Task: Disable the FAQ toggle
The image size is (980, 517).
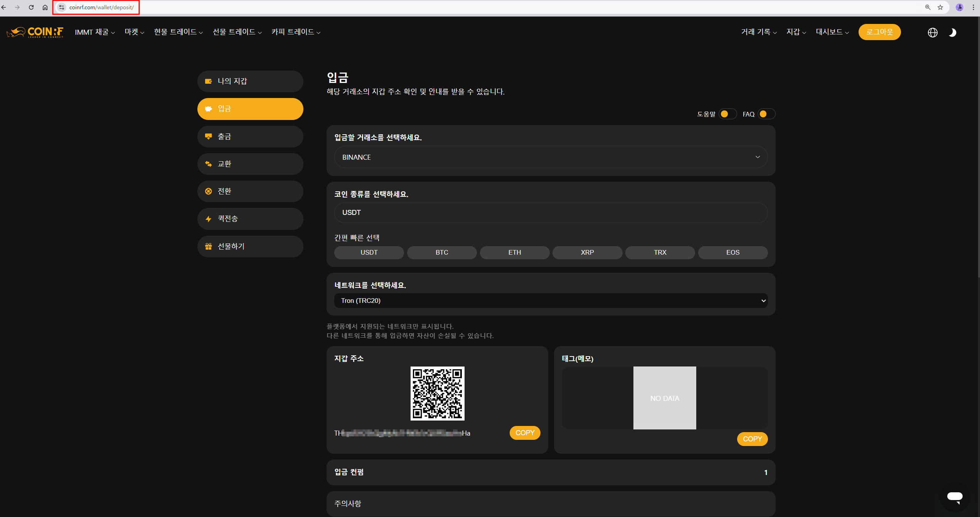Action: point(765,114)
